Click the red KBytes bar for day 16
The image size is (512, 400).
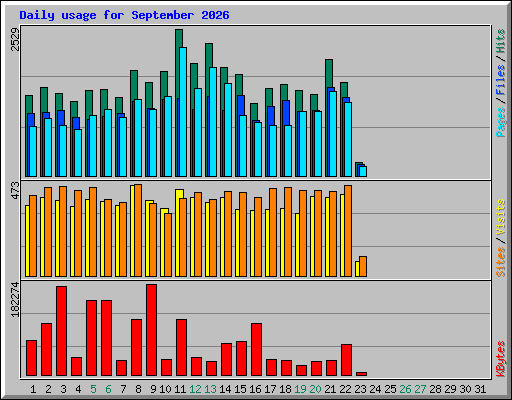click(256, 350)
